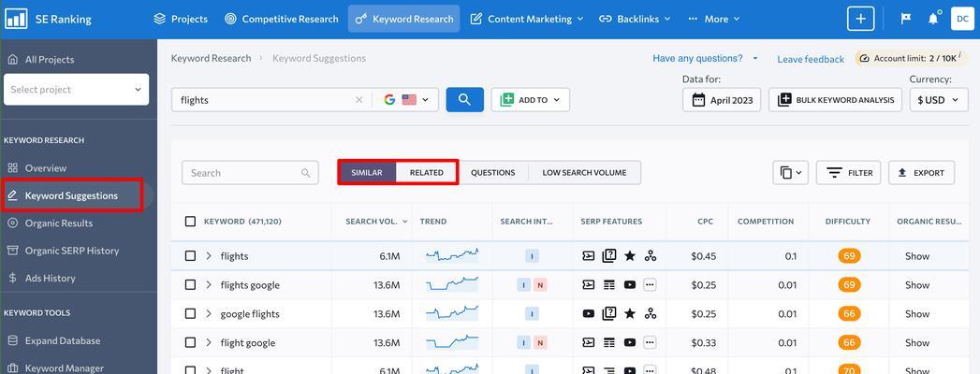Click the blue search magnifier button
The height and width of the screenshot is (374, 980).
click(x=464, y=99)
